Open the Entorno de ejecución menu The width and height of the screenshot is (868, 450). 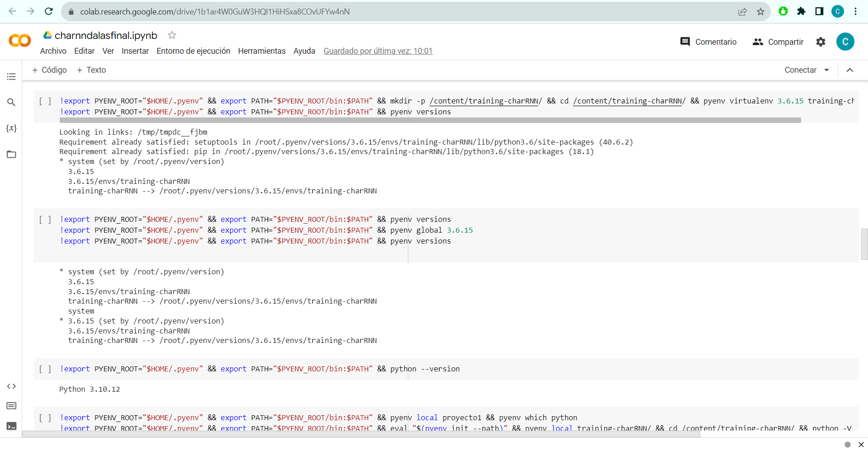[193, 51]
